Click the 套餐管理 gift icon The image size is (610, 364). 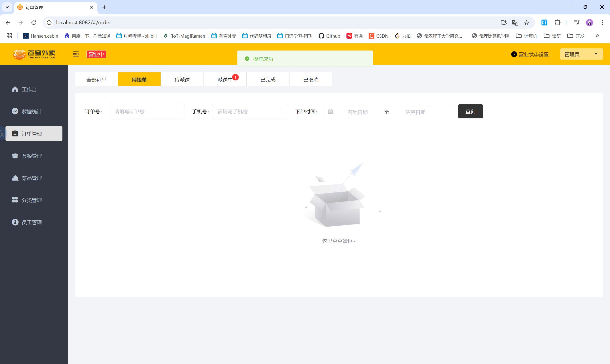point(15,156)
